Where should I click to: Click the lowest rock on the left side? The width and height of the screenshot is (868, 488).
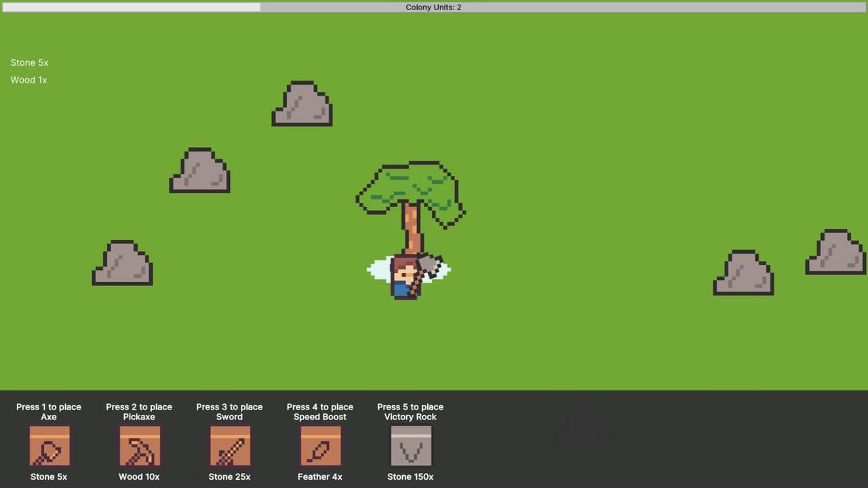tap(123, 263)
